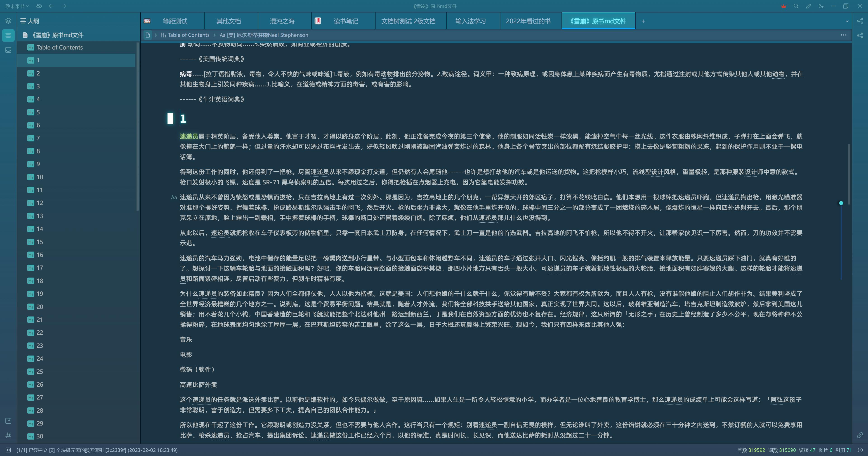Image resolution: width=868 pixels, height=456 pixels.
Task: Jump to heading 15 in outline
Action: click(x=40, y=242)
